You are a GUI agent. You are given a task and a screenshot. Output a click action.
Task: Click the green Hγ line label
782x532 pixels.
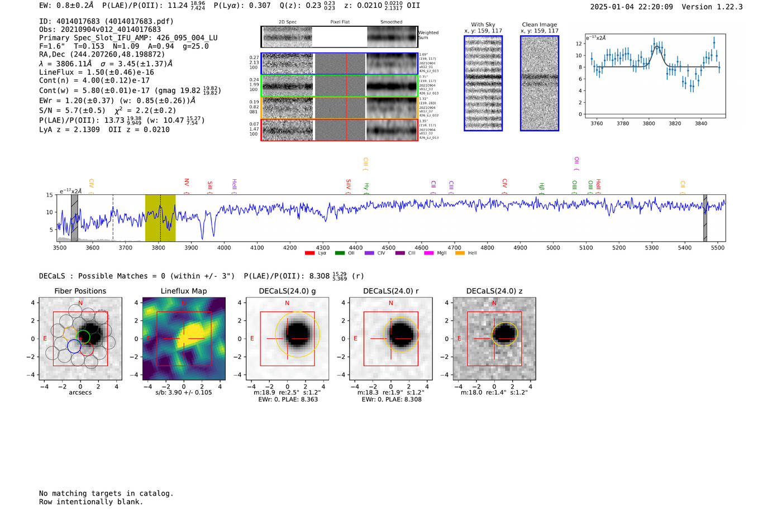[366, 188]
